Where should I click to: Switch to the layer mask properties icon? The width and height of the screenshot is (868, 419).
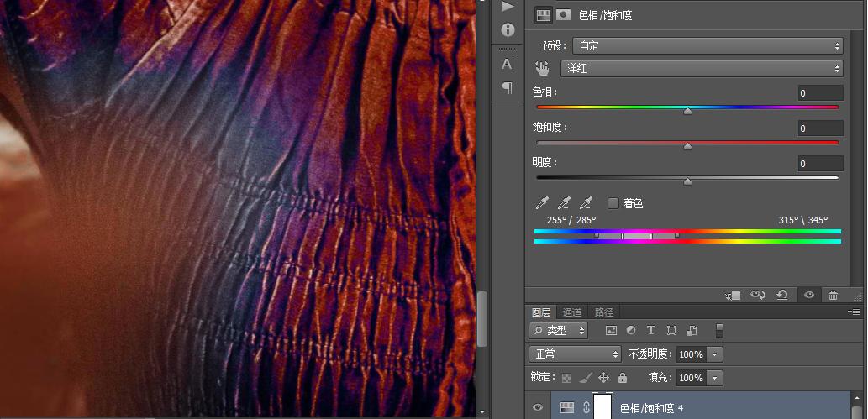pos(563,15)
